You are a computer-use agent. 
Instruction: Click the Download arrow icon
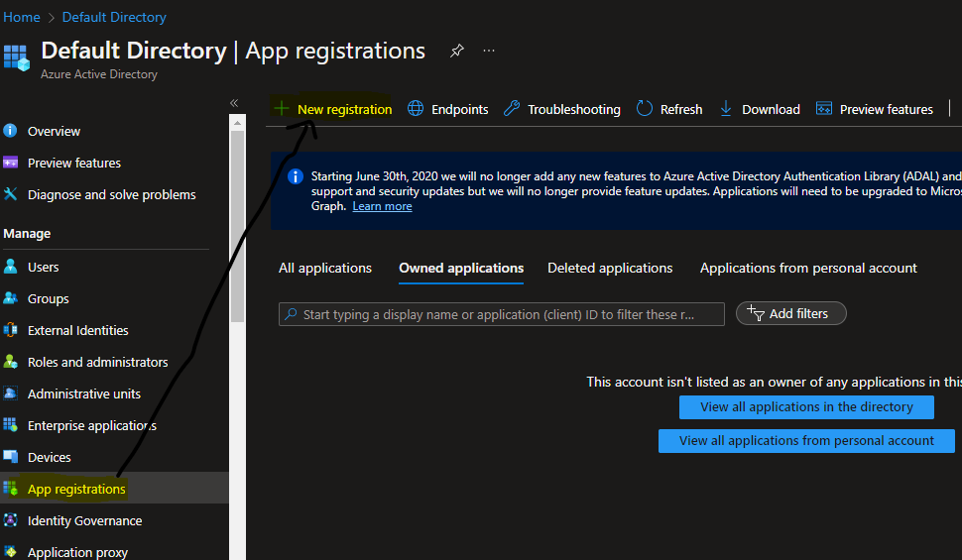click(726, 109)
